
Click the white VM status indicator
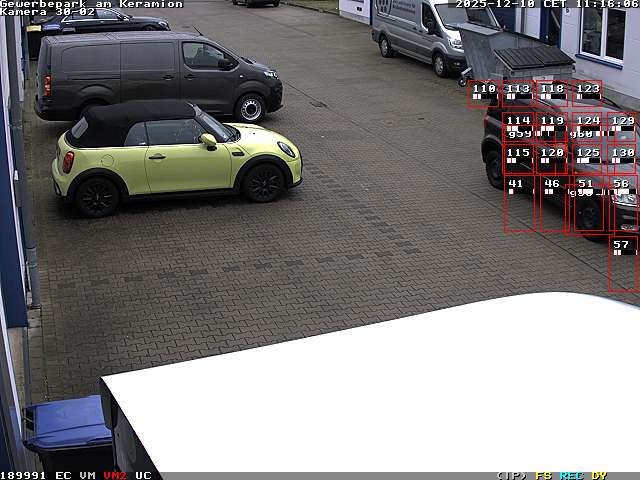click(x=88, y=475)
